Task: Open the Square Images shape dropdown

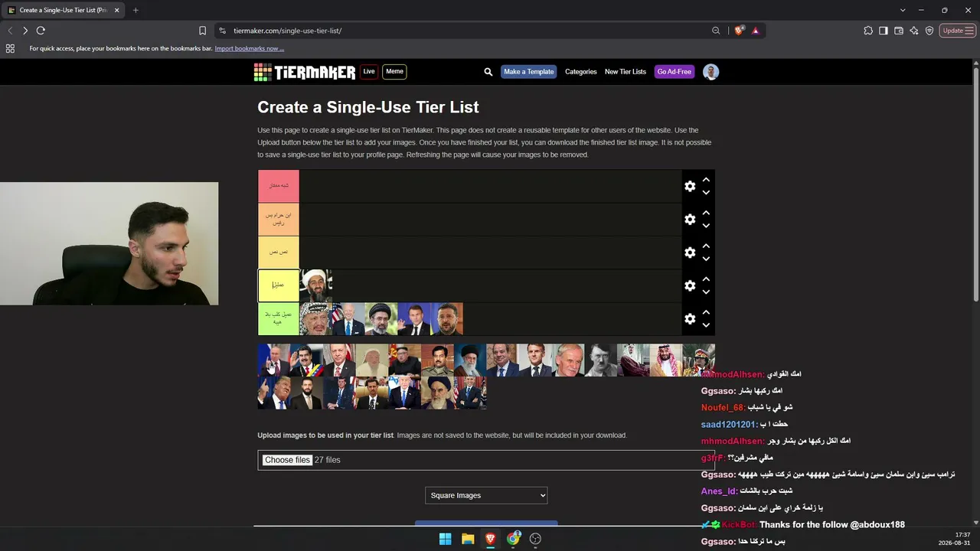Action: pyautogui.click(x=486, y=495)
